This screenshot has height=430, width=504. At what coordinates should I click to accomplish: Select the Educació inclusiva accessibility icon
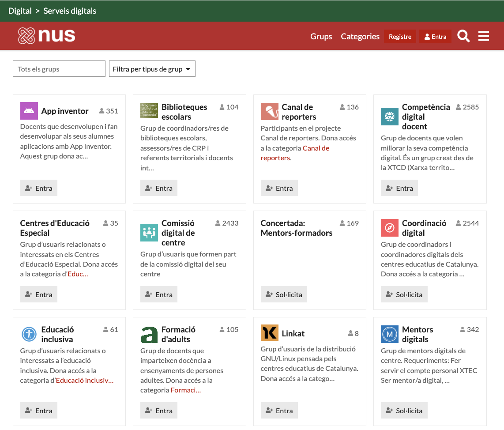click(x=29, y=334)
